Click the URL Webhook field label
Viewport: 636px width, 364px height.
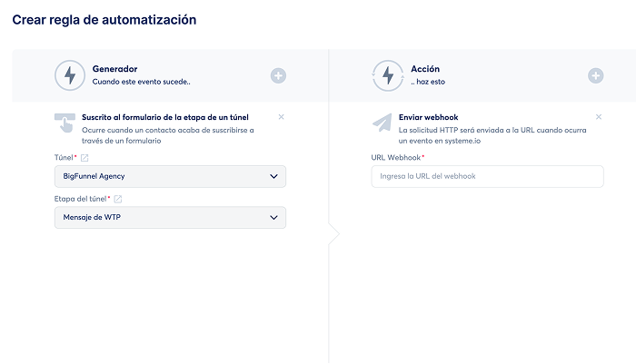pos(395,158)
